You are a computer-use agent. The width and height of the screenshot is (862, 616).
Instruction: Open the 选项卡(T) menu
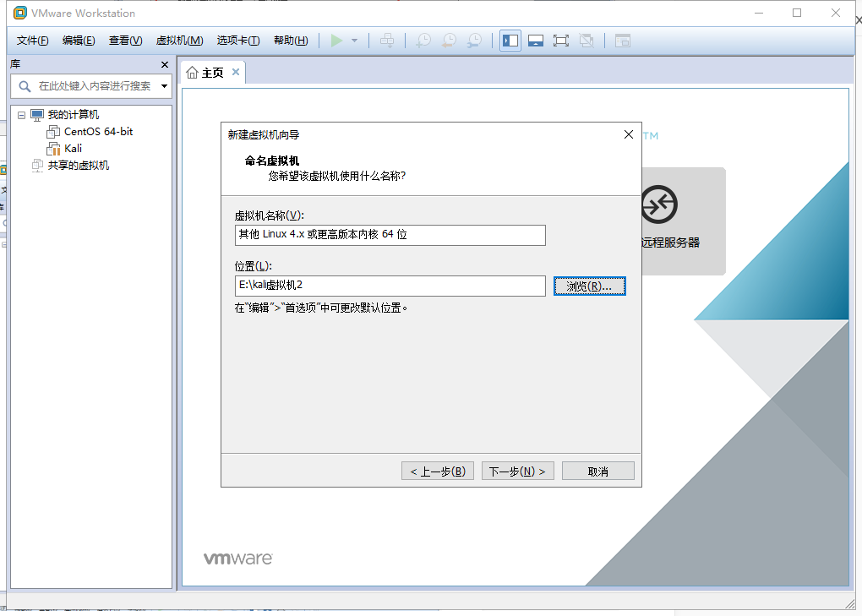(x=238, y=41)
